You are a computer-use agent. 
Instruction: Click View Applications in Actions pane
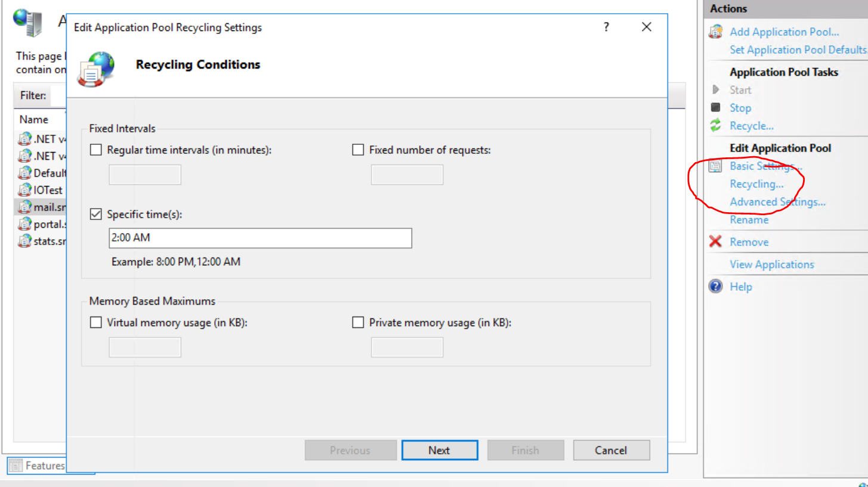point(771,265)
